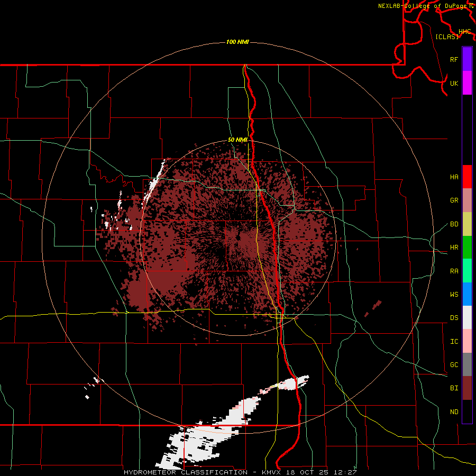The width and height of the screenshot is (476, 476).
Task: Click the ND legend label
Action: pyautogui.click(x=454, y=412)
